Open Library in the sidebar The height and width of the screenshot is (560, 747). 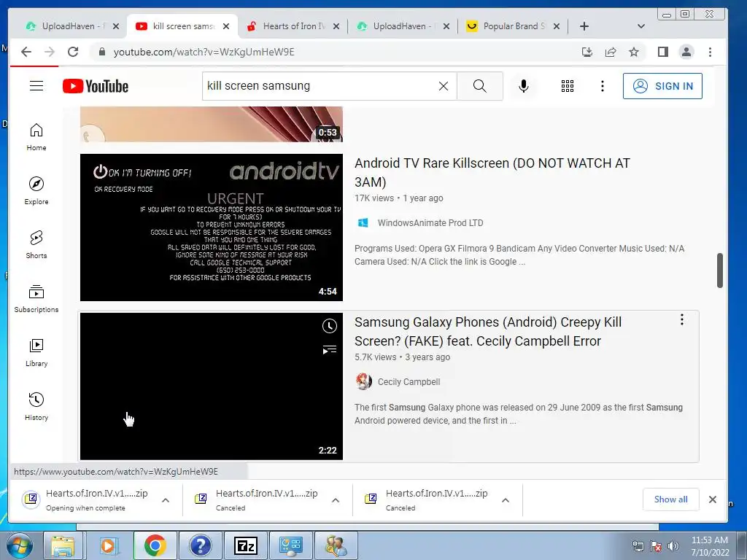point(36,352)
